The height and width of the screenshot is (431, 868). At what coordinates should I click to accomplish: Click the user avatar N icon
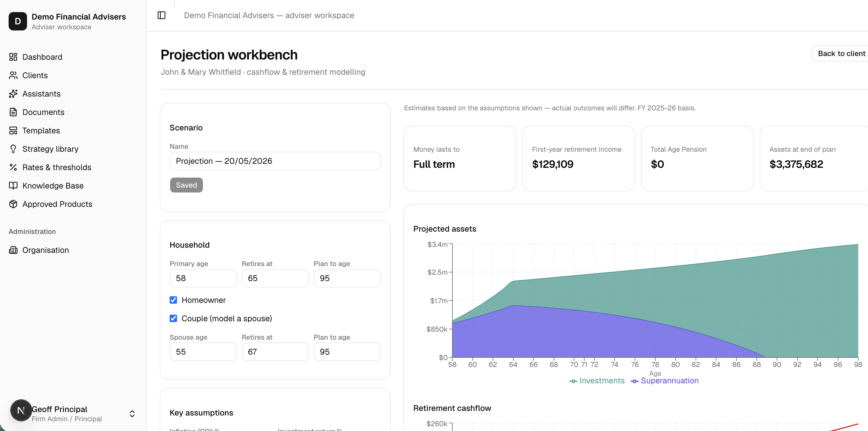pos(21,410)
